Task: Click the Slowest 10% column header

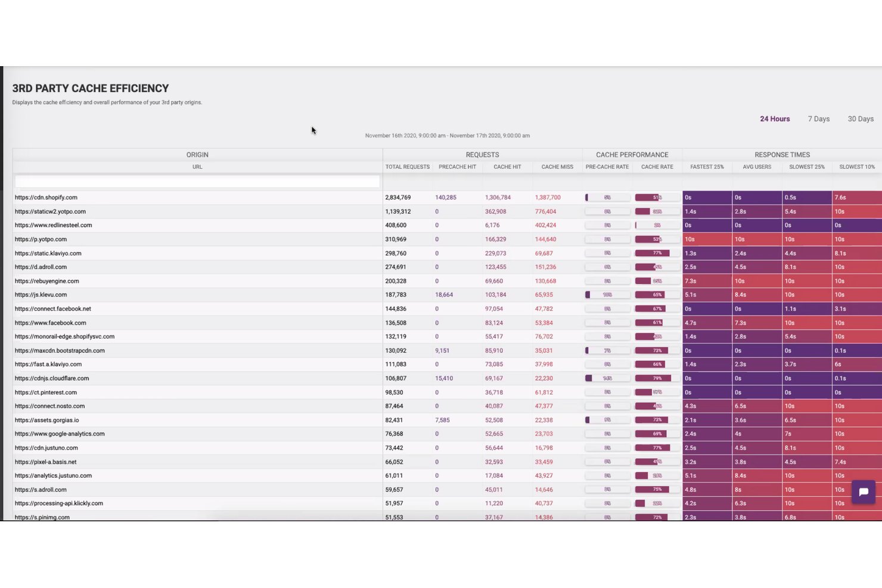Action: tap(857, 167)
